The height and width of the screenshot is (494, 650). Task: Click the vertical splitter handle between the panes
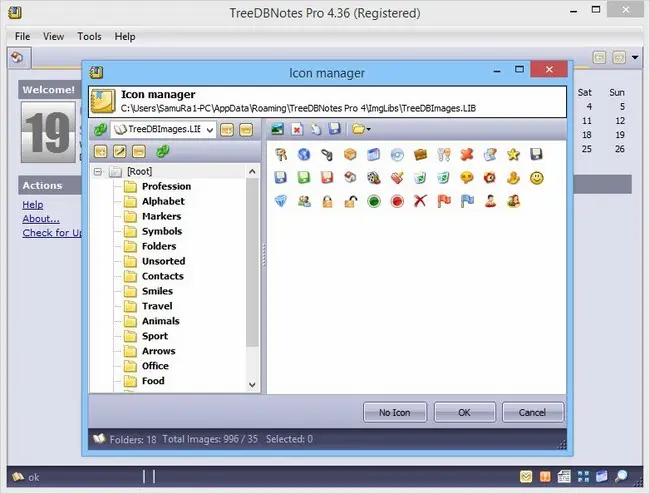264,255
